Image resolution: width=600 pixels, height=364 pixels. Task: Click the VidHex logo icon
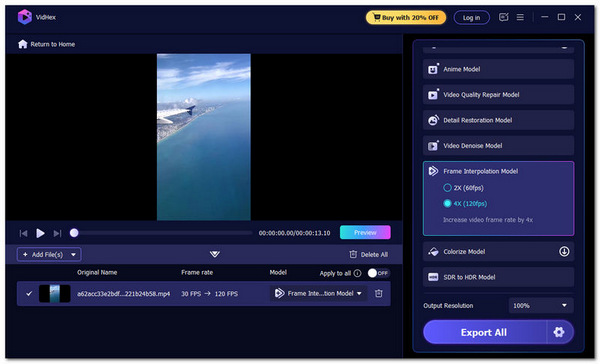point(25,17)
